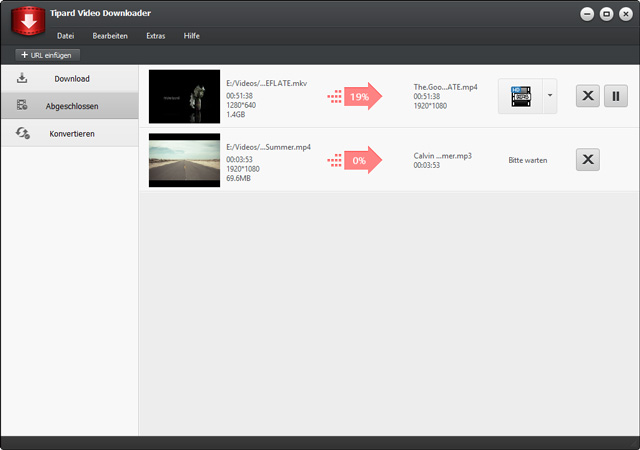
Task: Click the 1280*640 source resolution
Action: (241, 105)
